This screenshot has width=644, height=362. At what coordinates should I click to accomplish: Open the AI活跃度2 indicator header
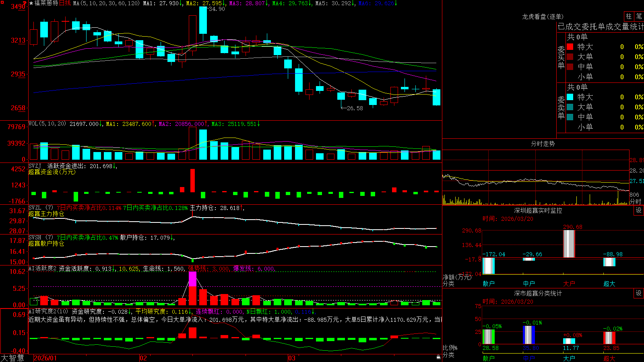[43, 269]
